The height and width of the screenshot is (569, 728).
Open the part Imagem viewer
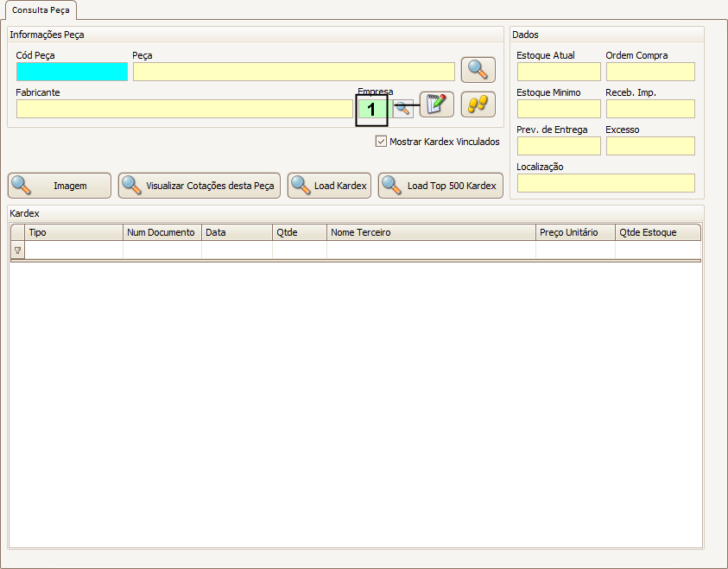[x=60, y=186]
